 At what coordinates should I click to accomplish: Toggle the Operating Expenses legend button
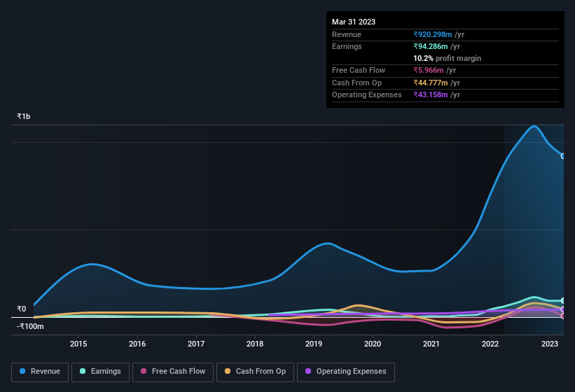coord(345,372)
